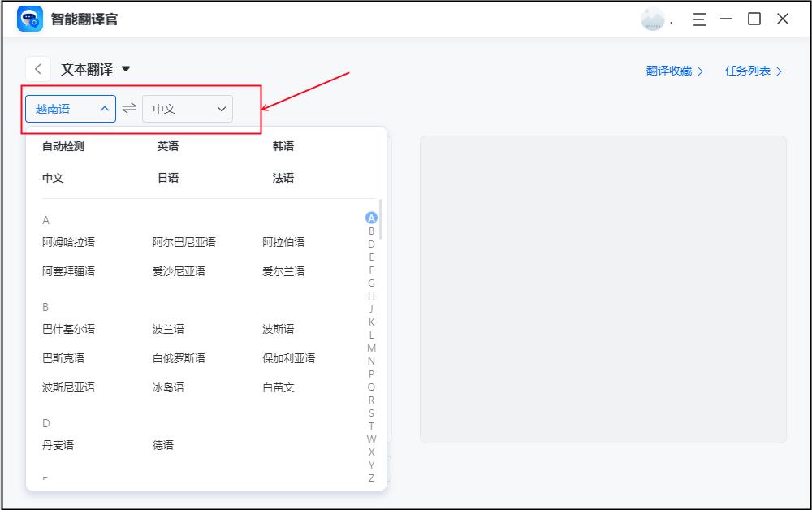Click the back arrow button
Screen dimensions: 812x510
point(38,70)
